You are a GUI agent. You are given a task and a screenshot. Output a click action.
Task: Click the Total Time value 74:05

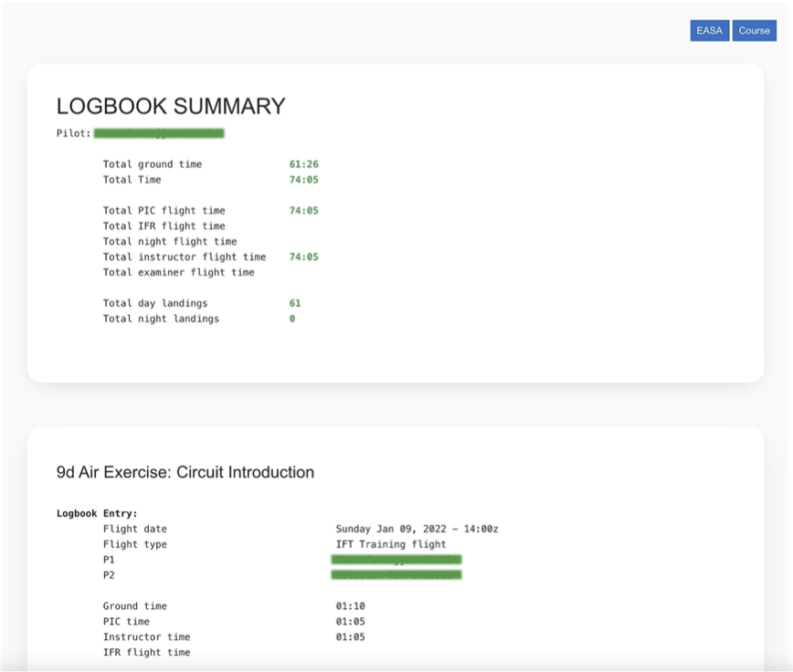click(304, 180)
